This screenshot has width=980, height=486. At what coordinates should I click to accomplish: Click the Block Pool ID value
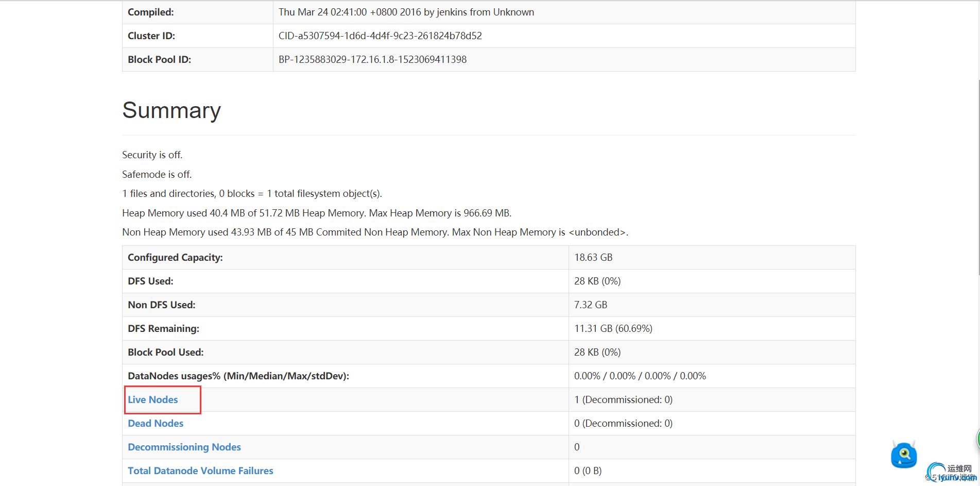(372, 59)
